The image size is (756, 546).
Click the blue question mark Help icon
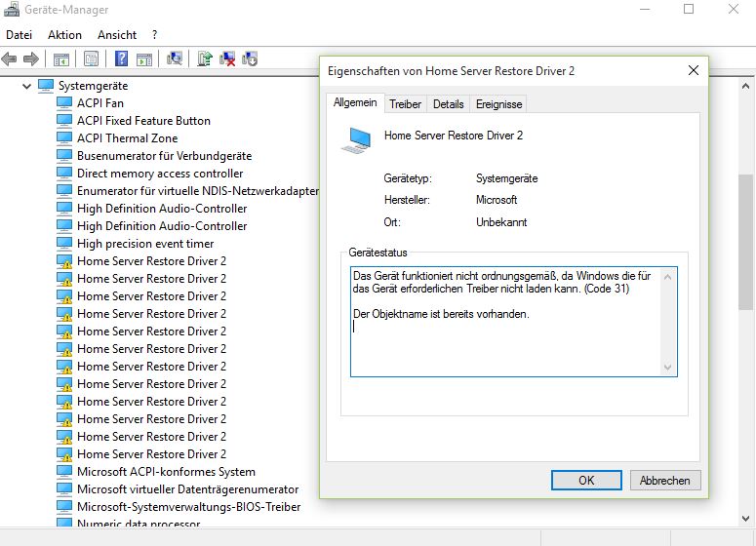coord(122,58)
